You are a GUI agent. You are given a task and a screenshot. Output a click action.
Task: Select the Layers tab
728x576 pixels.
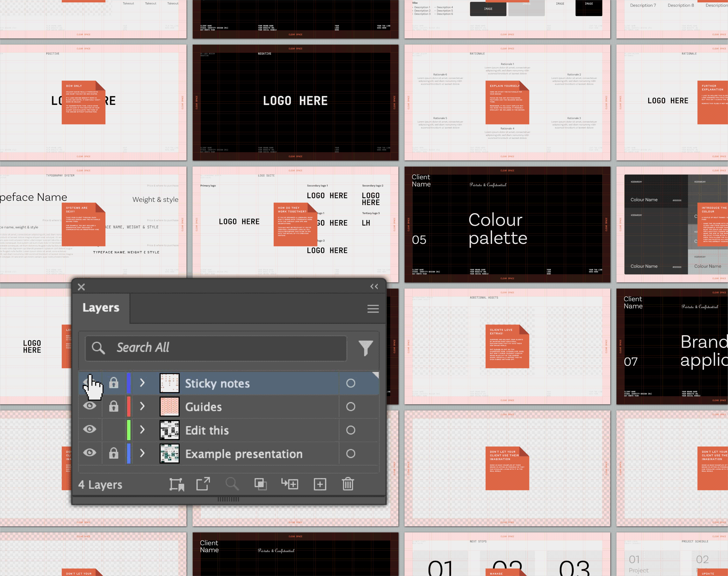point(101,308)
